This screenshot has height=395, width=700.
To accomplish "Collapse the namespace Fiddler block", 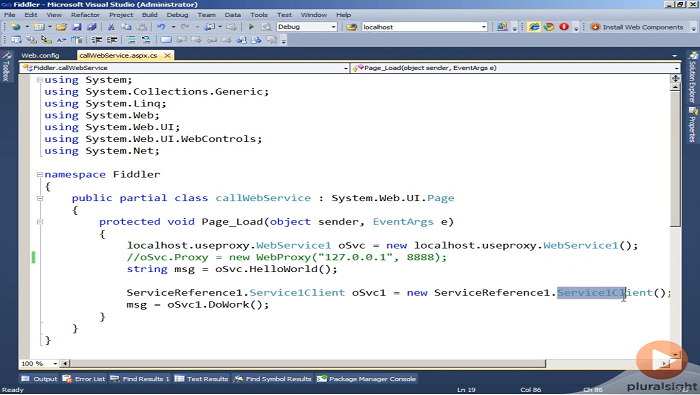I will click(x=40, y=175).
